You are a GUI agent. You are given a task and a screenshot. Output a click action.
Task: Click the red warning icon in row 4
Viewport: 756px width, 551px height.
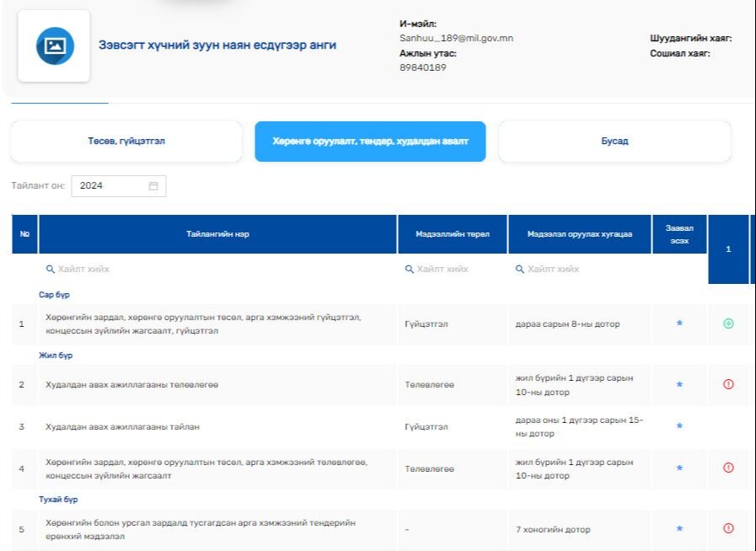[x=728, y=468]
